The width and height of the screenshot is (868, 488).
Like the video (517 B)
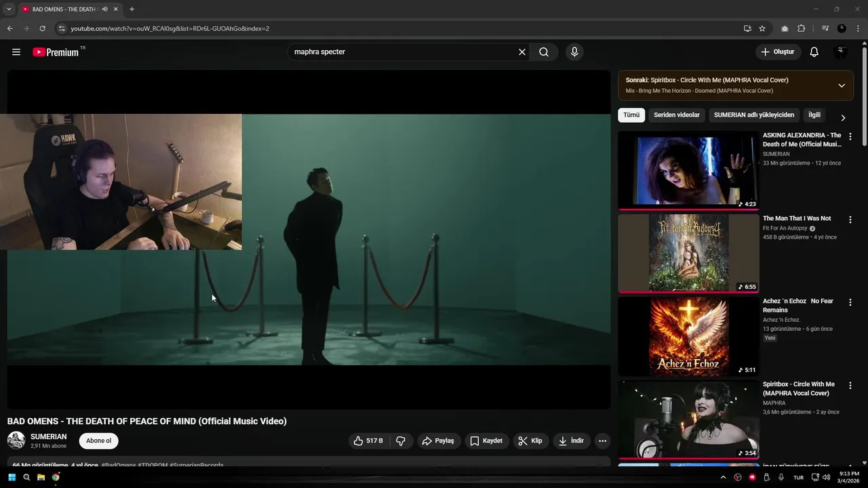tap(368, 441)
